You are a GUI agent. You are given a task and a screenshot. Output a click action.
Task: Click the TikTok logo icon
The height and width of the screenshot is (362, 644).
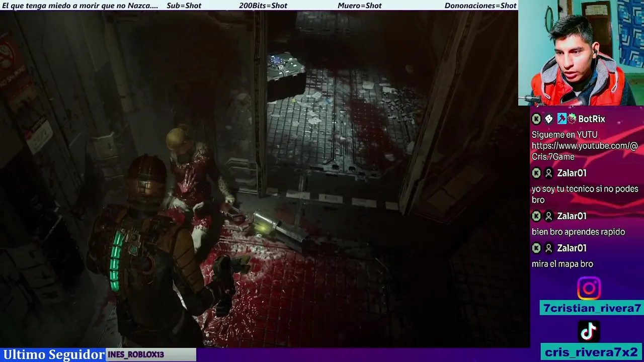click(589, 332)
